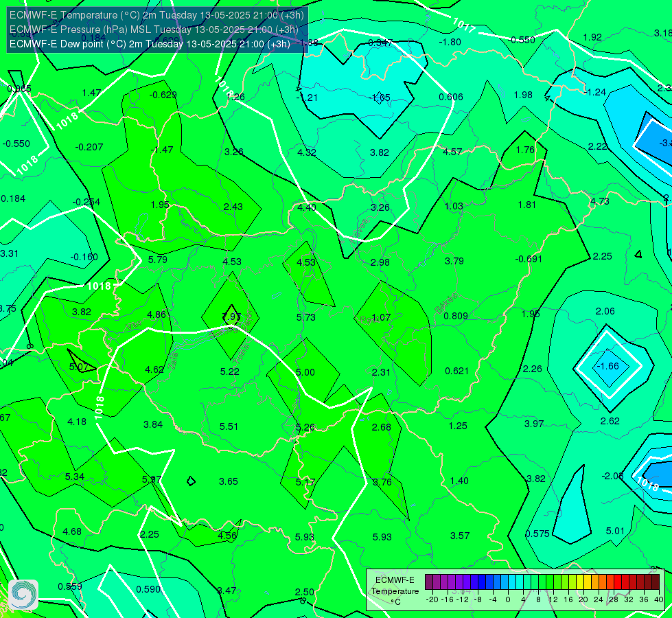Click the 3.97 value on the map
672x618 pixels.
coord(534,424)
